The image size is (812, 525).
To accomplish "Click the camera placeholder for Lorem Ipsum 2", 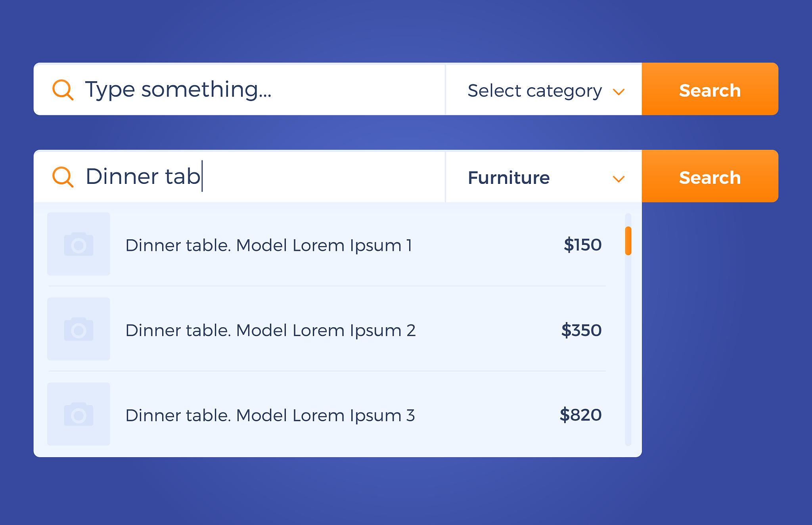I will [x=79, y=329].
